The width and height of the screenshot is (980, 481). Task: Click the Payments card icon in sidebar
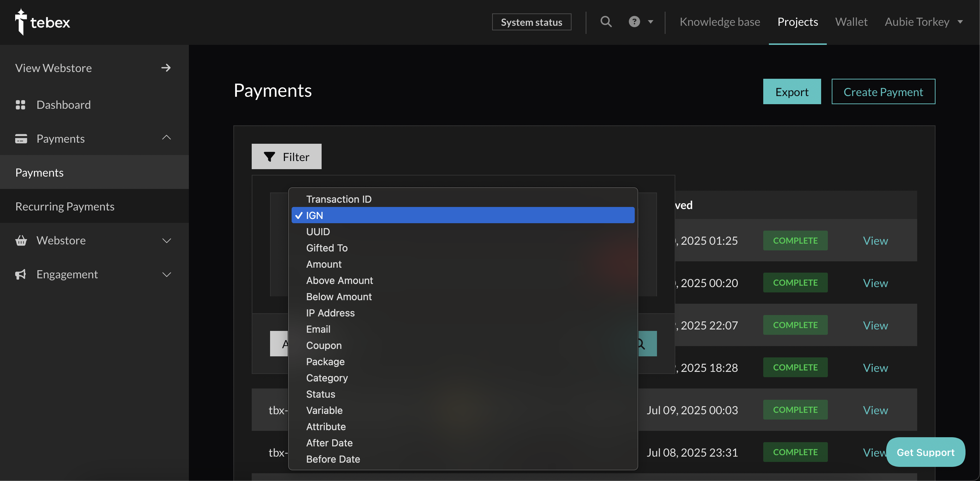21,138
